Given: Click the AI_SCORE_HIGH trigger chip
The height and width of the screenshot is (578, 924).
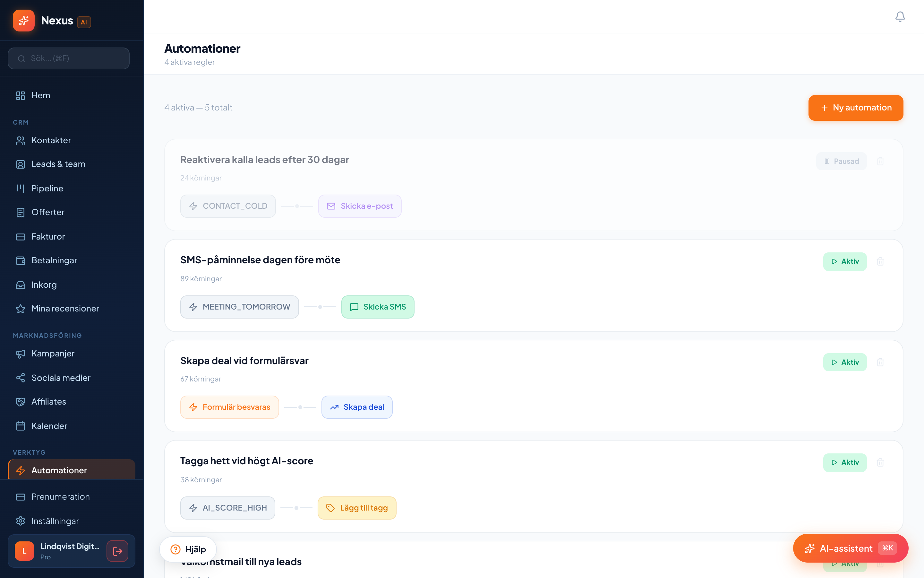Looking at the screenshot, I should (x=227, y=508).
